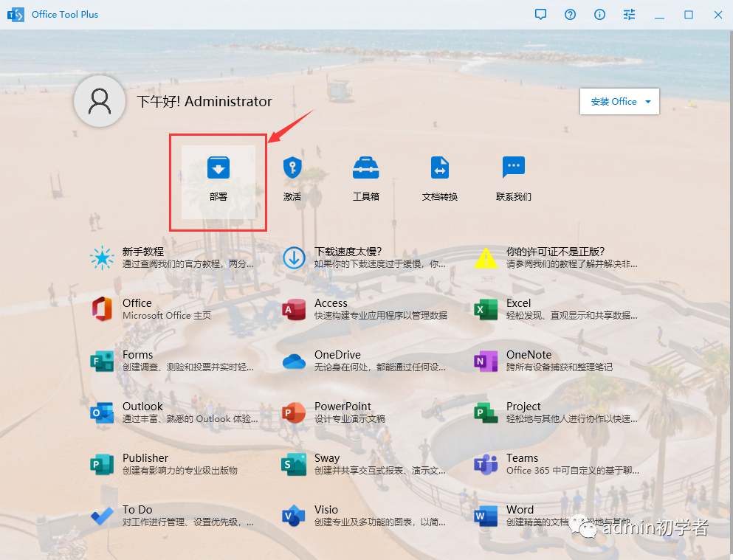
Task: Launch the Teams app icon
Action: click(486, 464)
